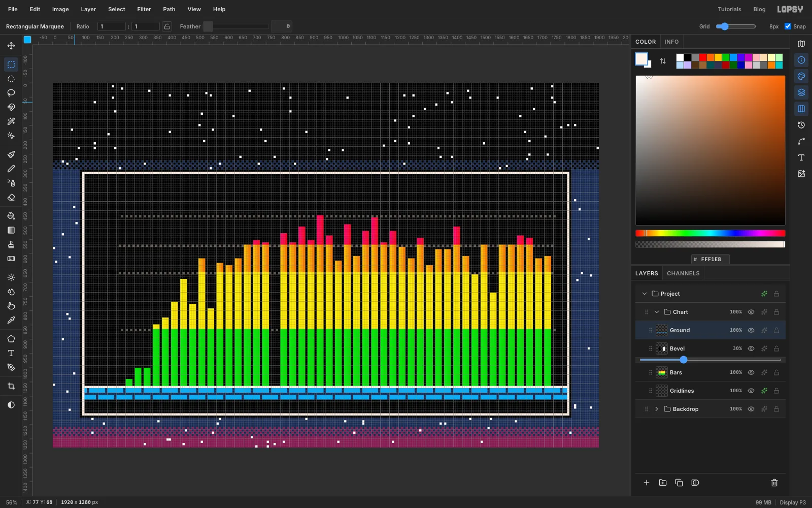Image resolution: width=812 pixels, height=508 pixels.
Task: Hide the Gridlines layer
Action: 751,391
